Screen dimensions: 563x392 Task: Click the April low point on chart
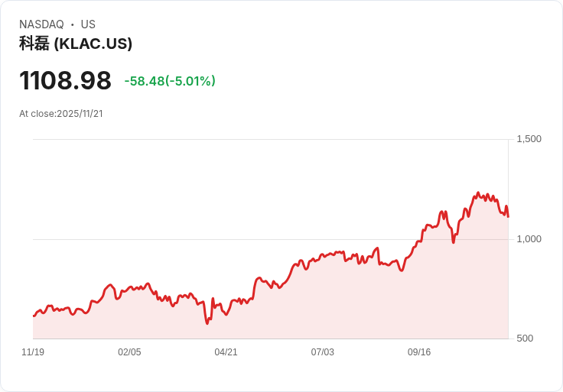[x=207, y=323]
